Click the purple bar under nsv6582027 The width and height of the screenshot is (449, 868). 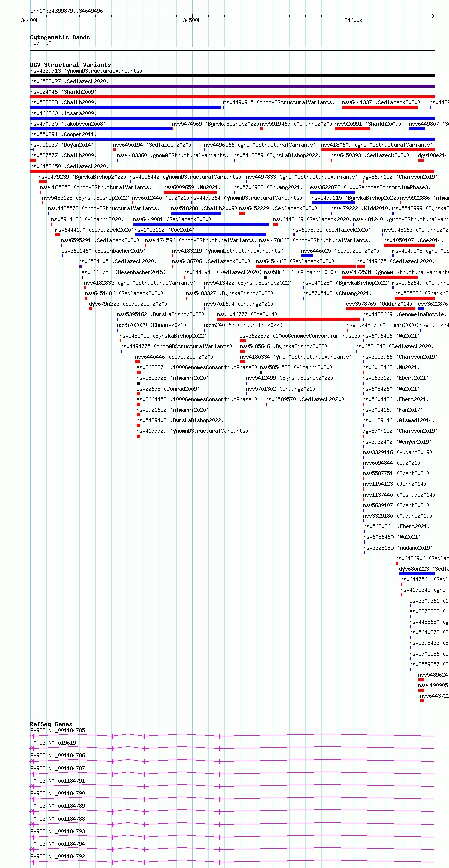(x=232, y=86)
